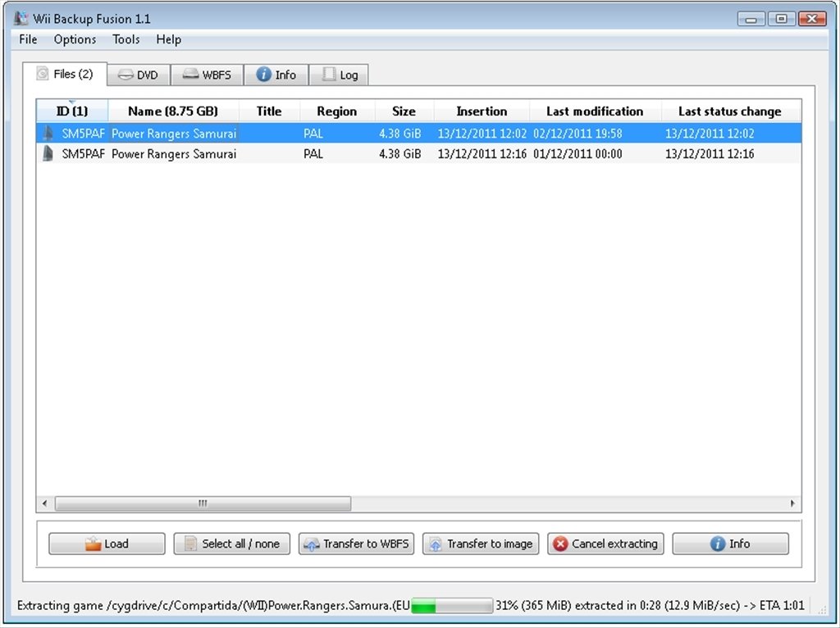Open the Help menu
The image size is (840, 628).
169,39
